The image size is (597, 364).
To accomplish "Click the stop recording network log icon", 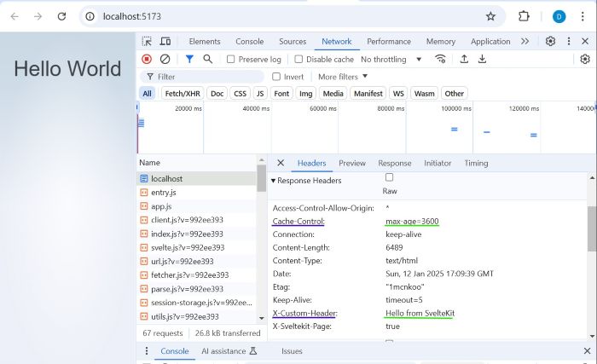I will (x=147, y=59).
